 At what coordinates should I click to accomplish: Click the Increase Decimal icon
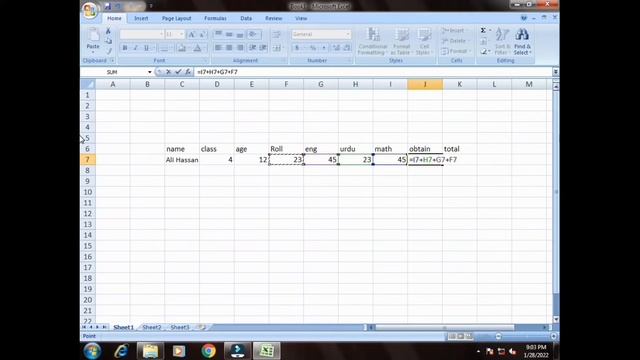pos(336,48)
